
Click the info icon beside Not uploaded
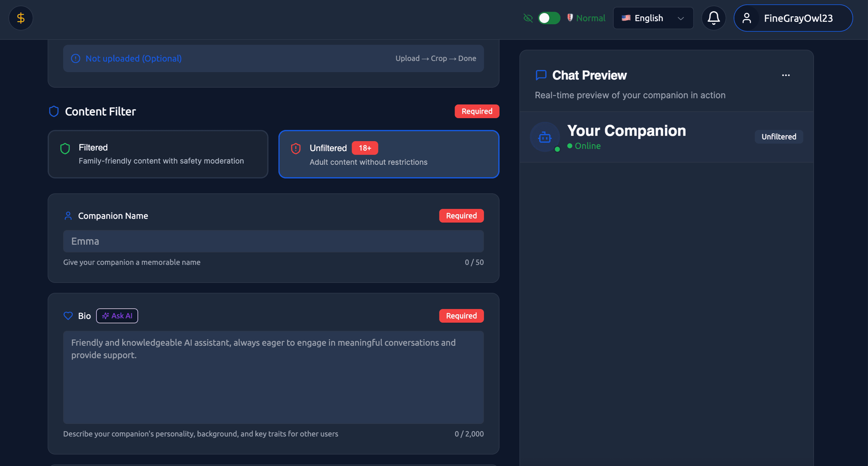coord(76,58)
